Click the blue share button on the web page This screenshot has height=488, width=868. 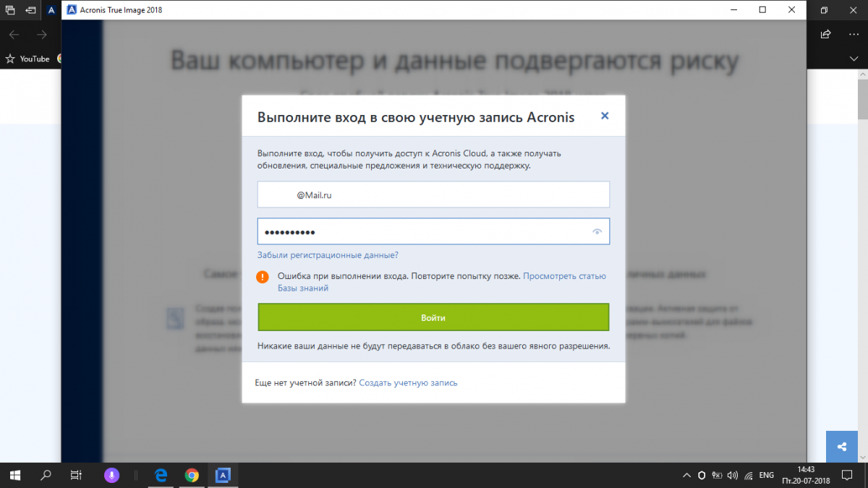pyautogui.click(x=842, y=447)
